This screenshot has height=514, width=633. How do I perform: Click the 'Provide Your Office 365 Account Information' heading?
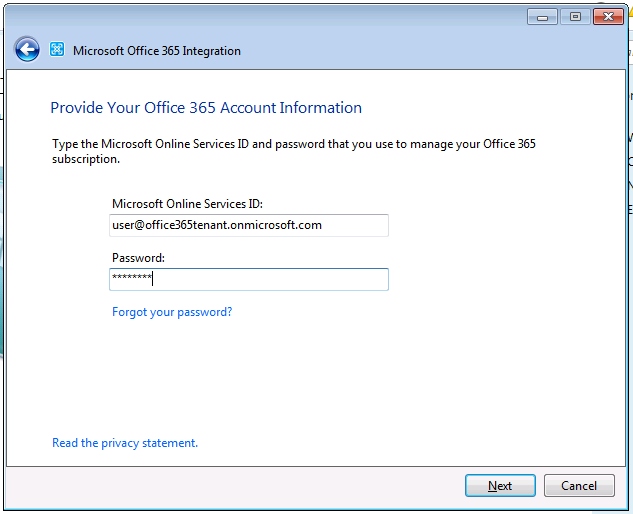tap(206, 108)
